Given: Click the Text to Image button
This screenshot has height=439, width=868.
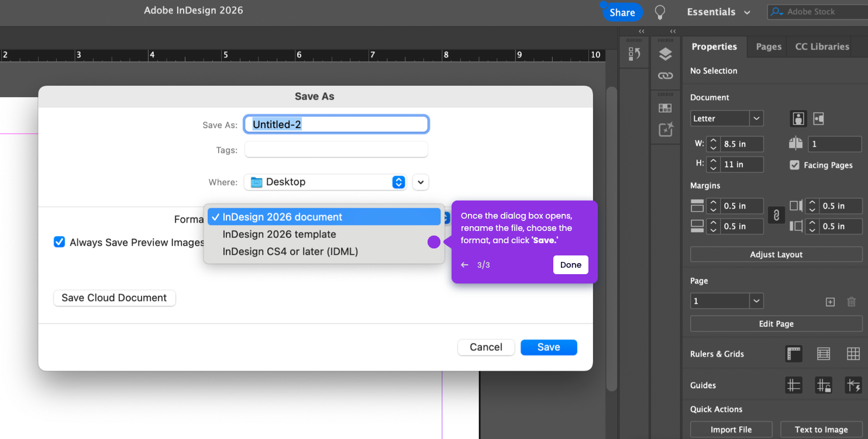Looking at the screenshot, I should click(x=821, y=430).
